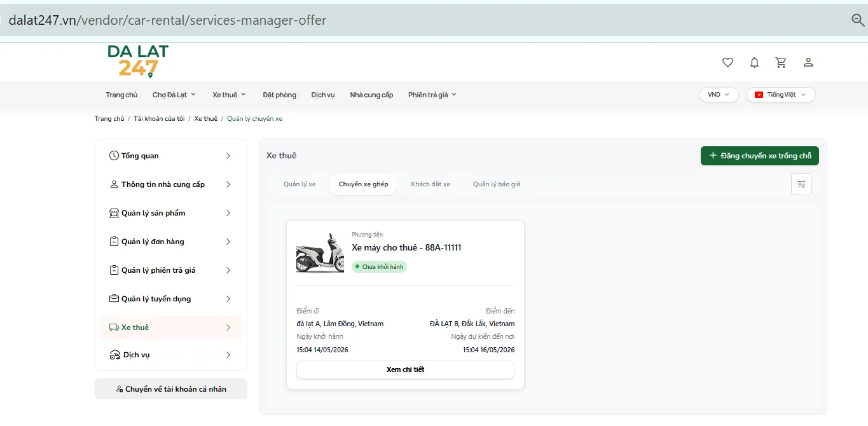Expand the Tổng quan sidebar item

pos(170,156)
